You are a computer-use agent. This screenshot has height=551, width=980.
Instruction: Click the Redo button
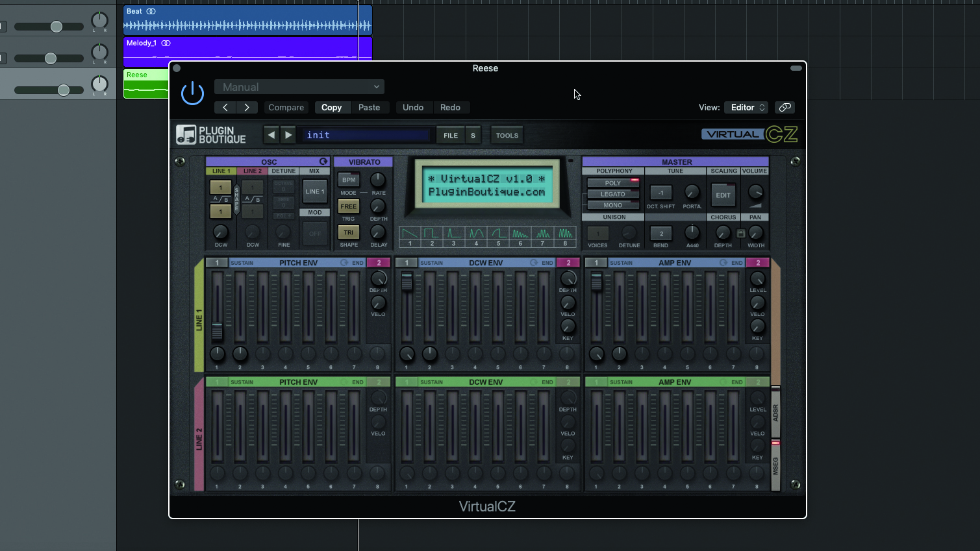pos(450,107)
